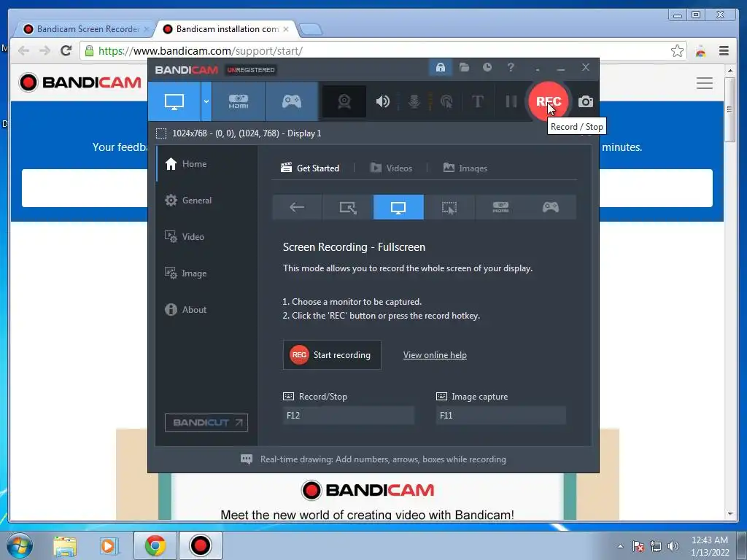The image size is (747, 560).
Task: Toggle webcam overlay icon
Action: click(344, 101)
